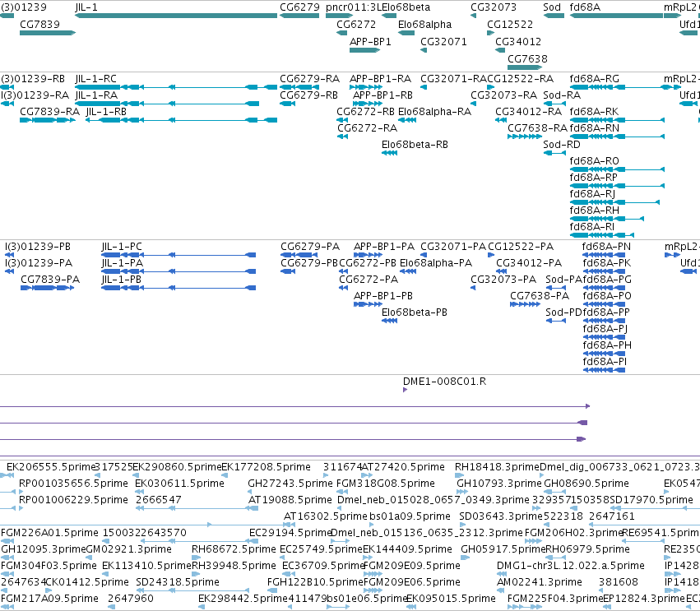The image size is (700, 611).
Task: Select EST SD03643.3prime
Action: pos(501,516)
